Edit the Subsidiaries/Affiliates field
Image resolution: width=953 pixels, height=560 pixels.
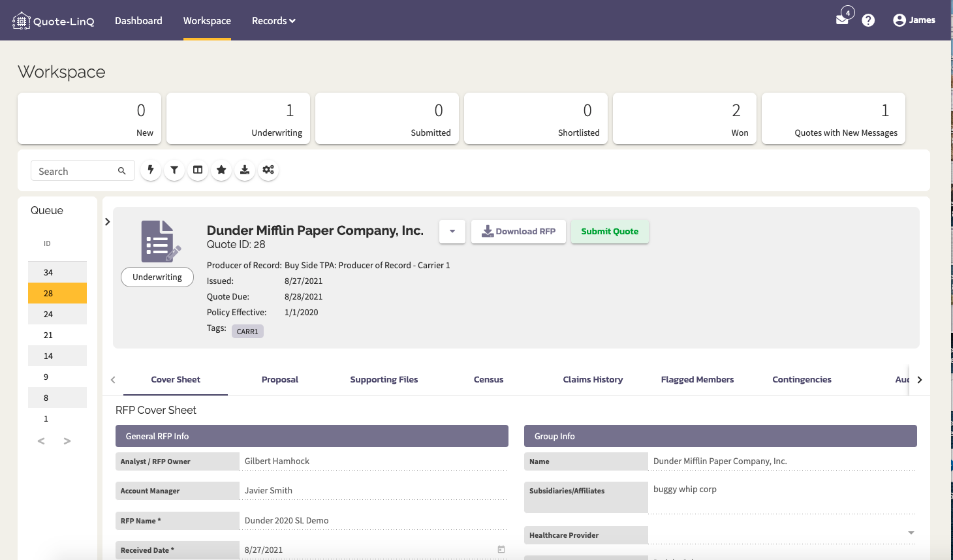[783, 497]
